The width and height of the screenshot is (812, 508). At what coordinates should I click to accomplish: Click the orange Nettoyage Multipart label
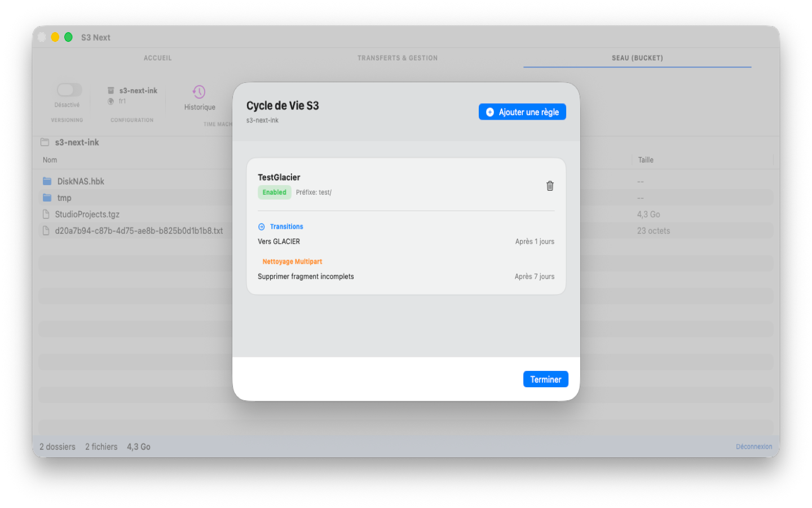(292, 262)
